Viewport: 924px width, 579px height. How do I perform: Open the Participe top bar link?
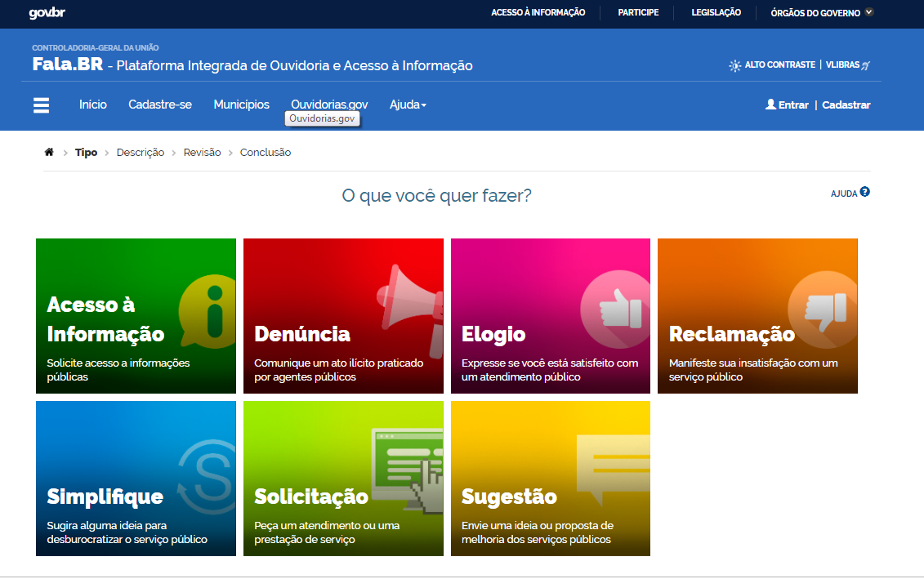pyautogui.click(x=638, y=12)
